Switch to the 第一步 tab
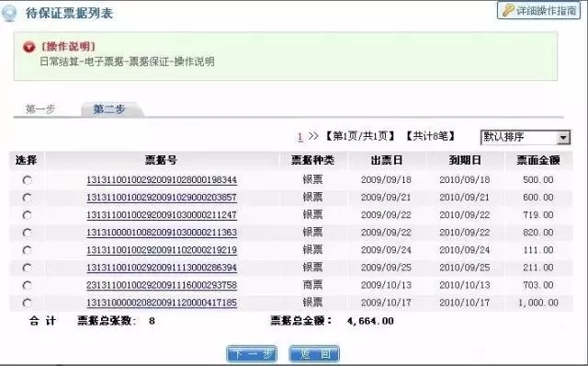This screenshot has width=588, height=366. [40, 109]
